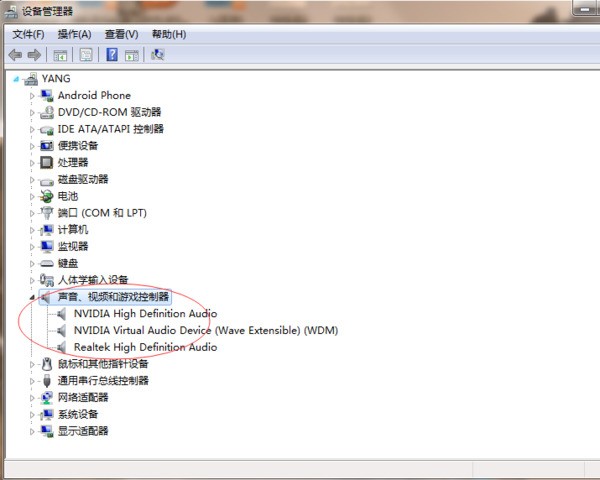Click the 键盘 keyboard icon
Screen dimensions: 600x480
click(47, 263)
